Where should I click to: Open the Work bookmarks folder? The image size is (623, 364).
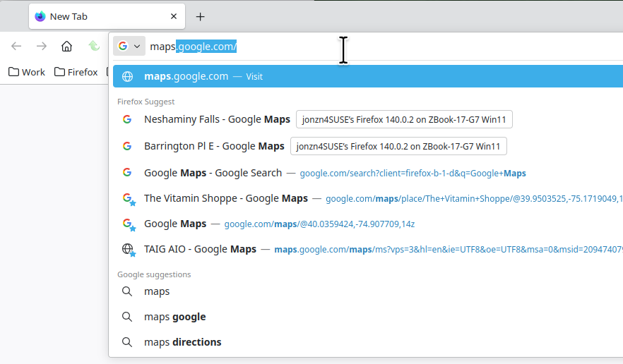coord(27,72)
